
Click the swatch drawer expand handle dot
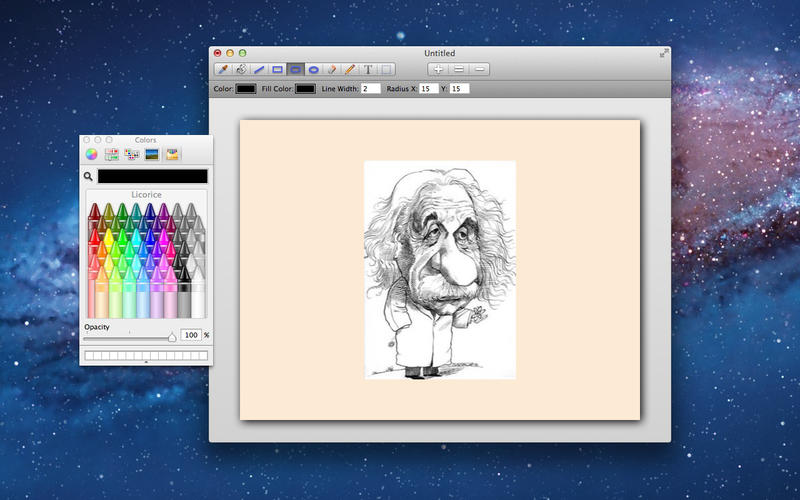146,362
